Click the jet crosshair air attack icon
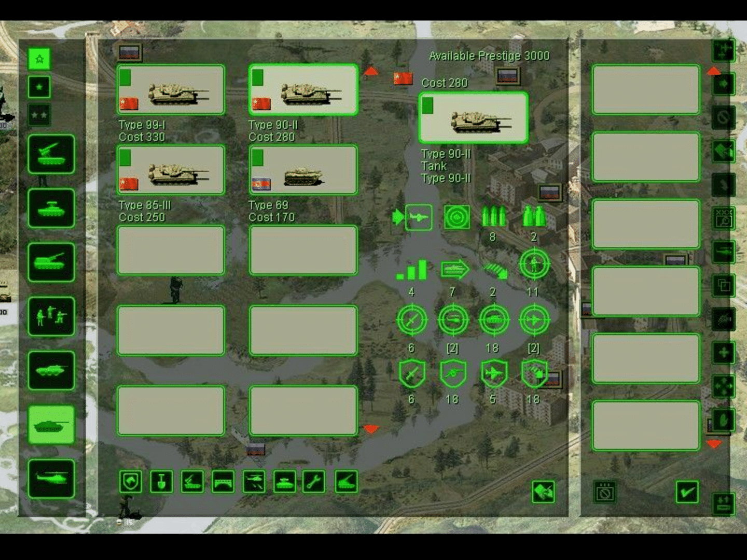Viewport: 747px width, 560px height. (534, 320)
